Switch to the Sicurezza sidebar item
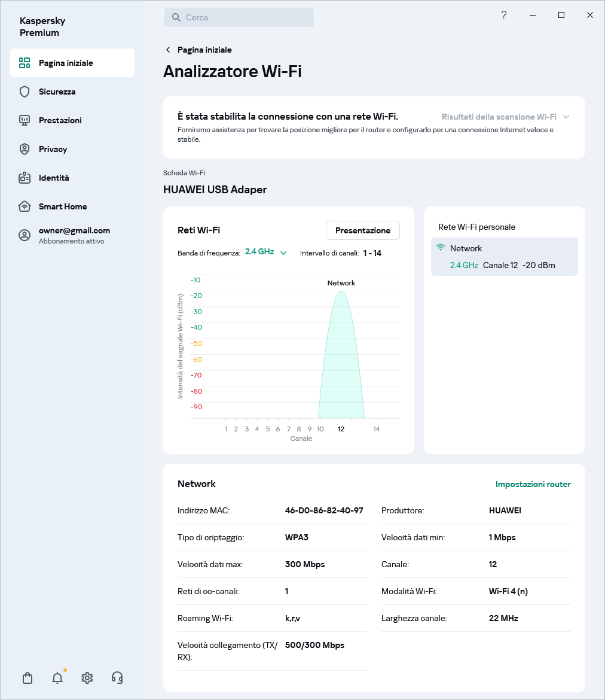The height and width of the screenshot is (700, 605). tap(57, 92)
